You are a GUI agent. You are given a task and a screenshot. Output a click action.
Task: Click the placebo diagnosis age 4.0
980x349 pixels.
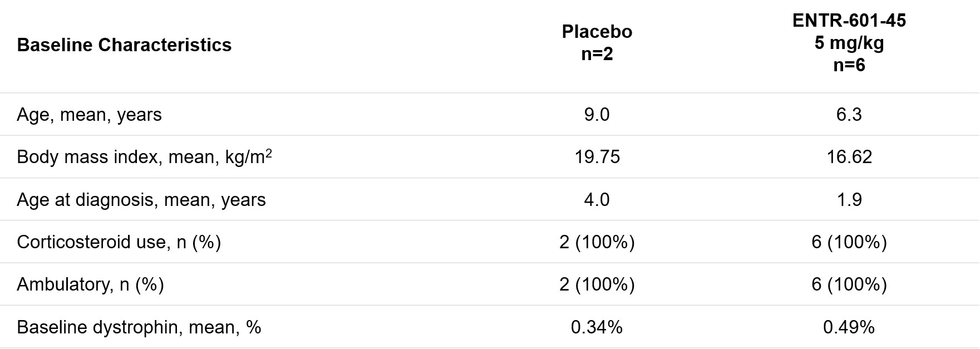[x=597, y=200]
